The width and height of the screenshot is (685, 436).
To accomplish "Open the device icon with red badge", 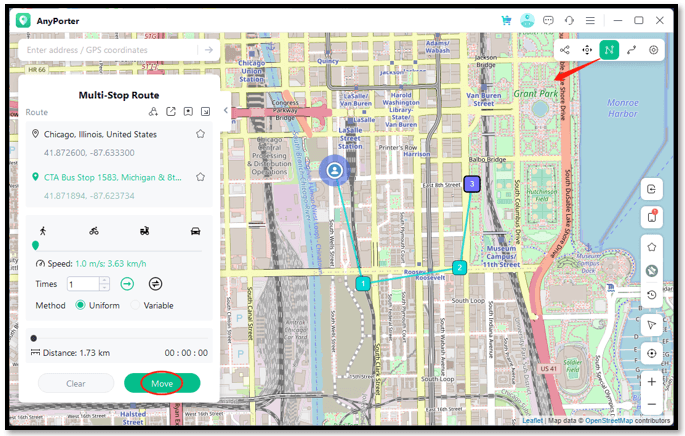I will pyautogui.click(x=652, y=217).
